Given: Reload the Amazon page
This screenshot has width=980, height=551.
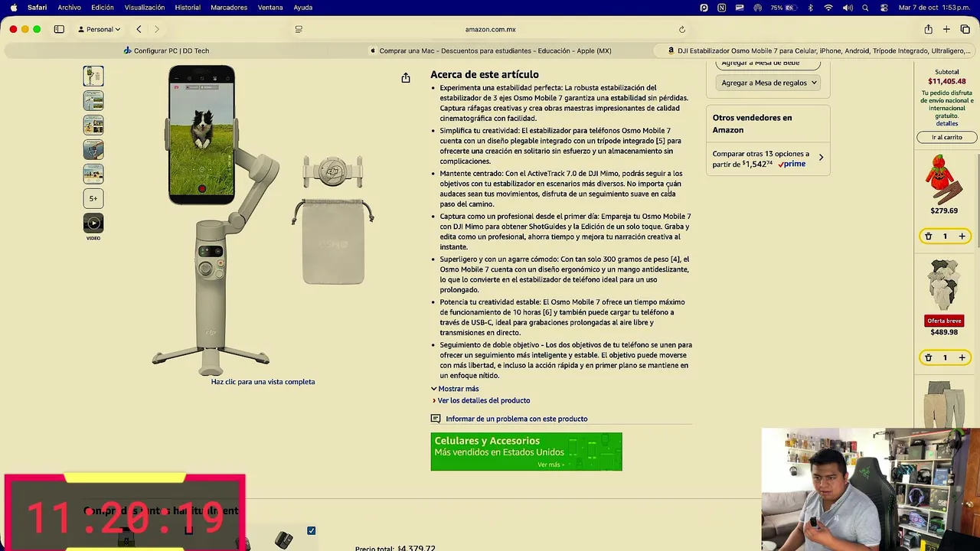Looking at the screenshot, I should tap(681, 29).
